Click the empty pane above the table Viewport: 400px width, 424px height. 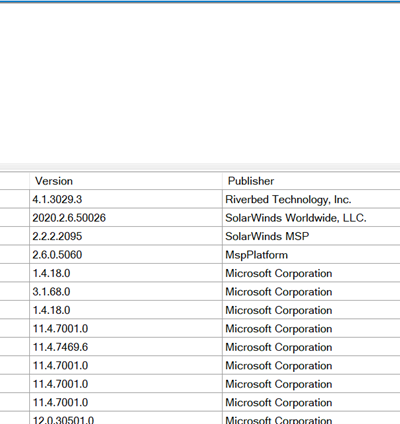[200, 83]
